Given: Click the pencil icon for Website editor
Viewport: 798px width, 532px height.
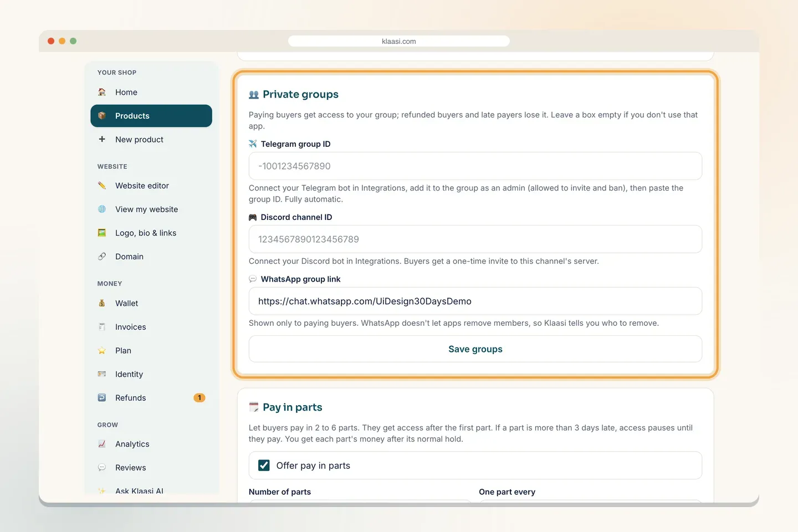Looking at the screenshot, I should (x=102, y=186).
